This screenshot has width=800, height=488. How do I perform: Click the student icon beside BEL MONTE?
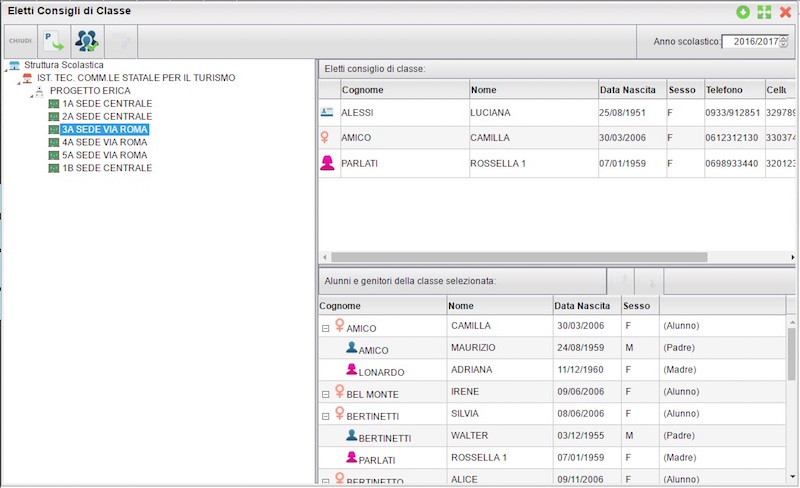pos(339,391)
